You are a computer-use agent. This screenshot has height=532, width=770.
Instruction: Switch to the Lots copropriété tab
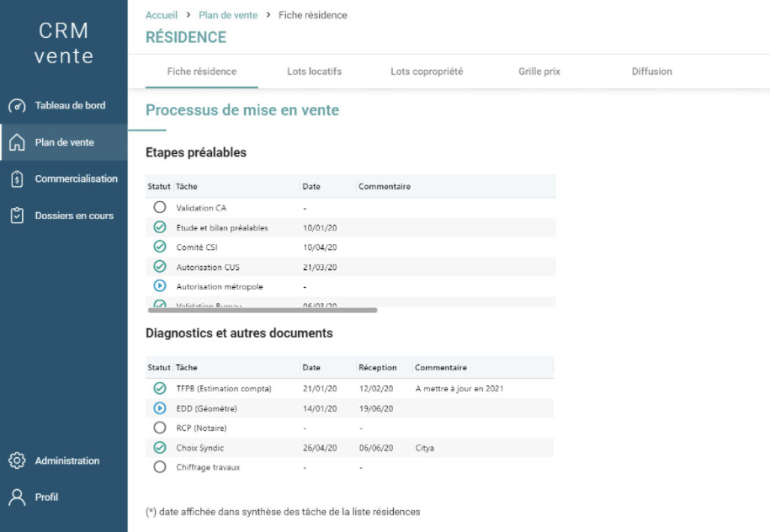point(427,72)
